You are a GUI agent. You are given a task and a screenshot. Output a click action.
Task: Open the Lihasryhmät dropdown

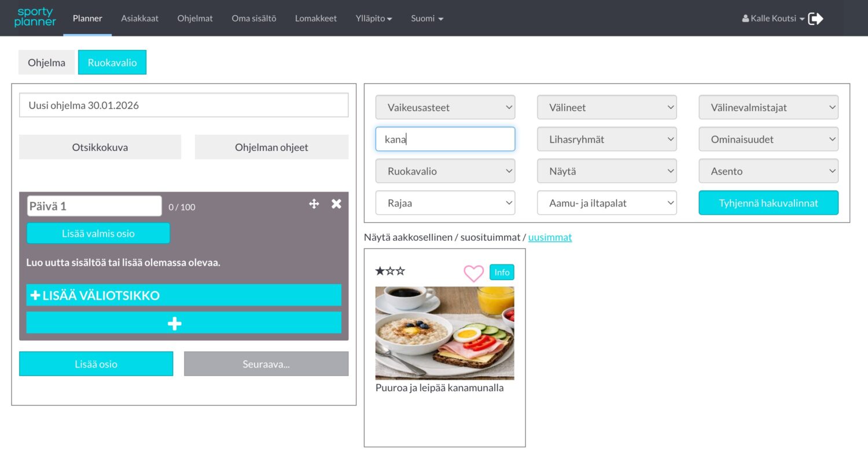[606, 139]
